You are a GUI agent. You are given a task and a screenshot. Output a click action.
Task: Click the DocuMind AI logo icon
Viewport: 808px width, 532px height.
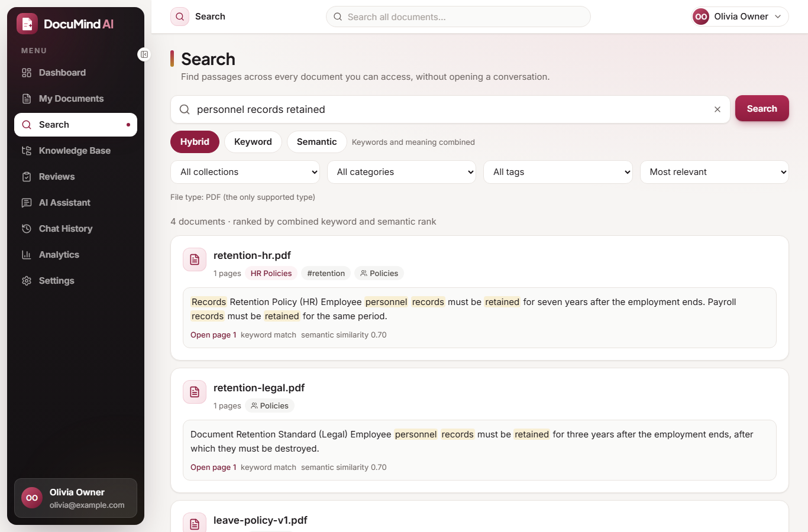click(x=27, y=24)
